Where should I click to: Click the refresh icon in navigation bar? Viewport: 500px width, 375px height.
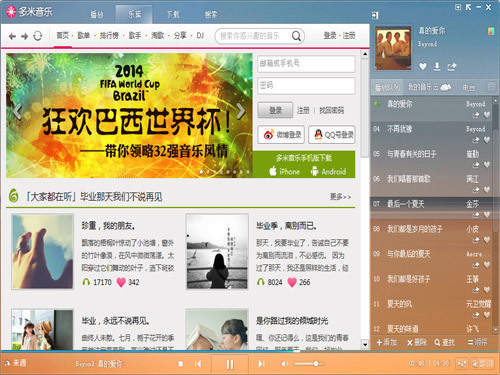tap(38, 36)
